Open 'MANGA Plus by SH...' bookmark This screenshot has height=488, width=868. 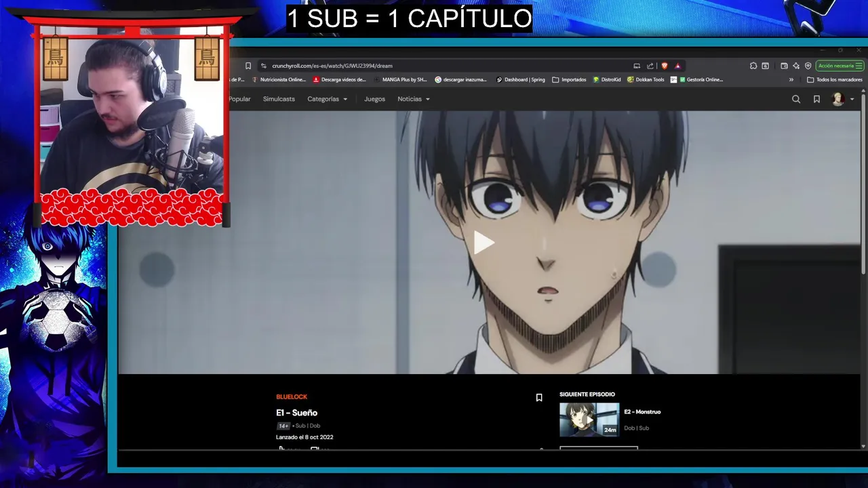click(x=400, y=79)
